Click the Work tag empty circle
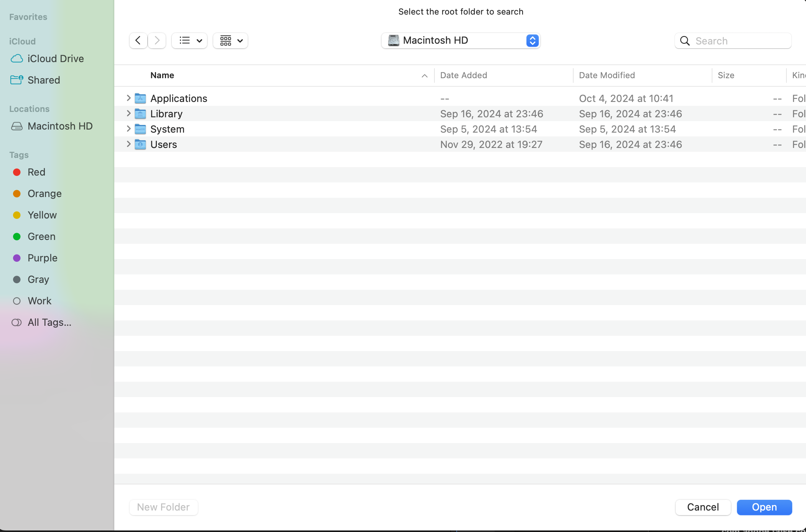The height and width of the screenshot is (532, 806). click(17, 301)
